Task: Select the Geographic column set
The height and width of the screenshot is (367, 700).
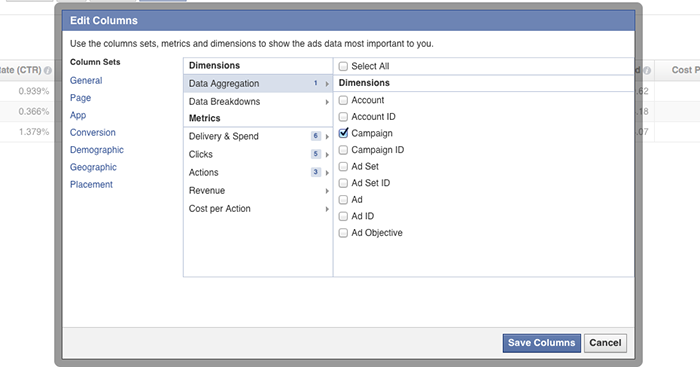Action: [93, 167]
